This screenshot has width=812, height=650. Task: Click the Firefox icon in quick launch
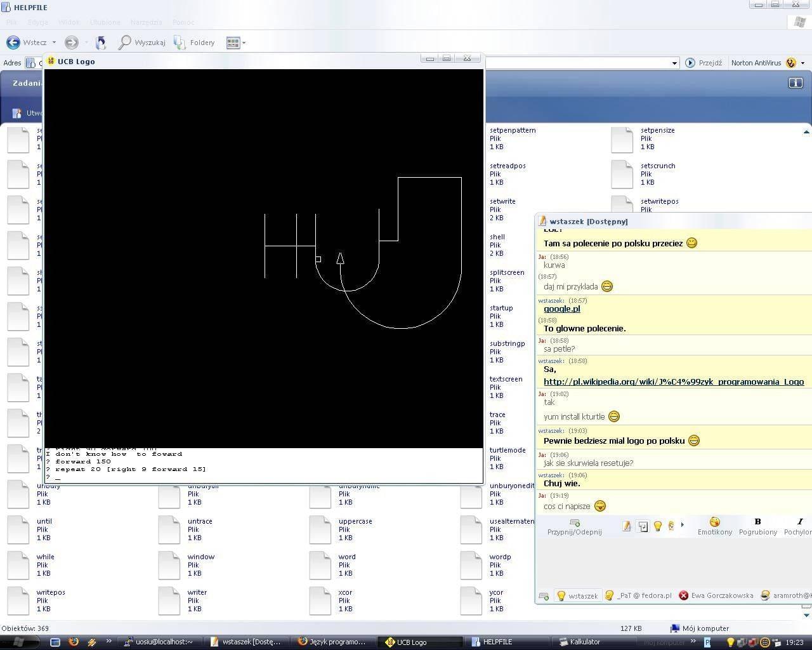(74, 642)
